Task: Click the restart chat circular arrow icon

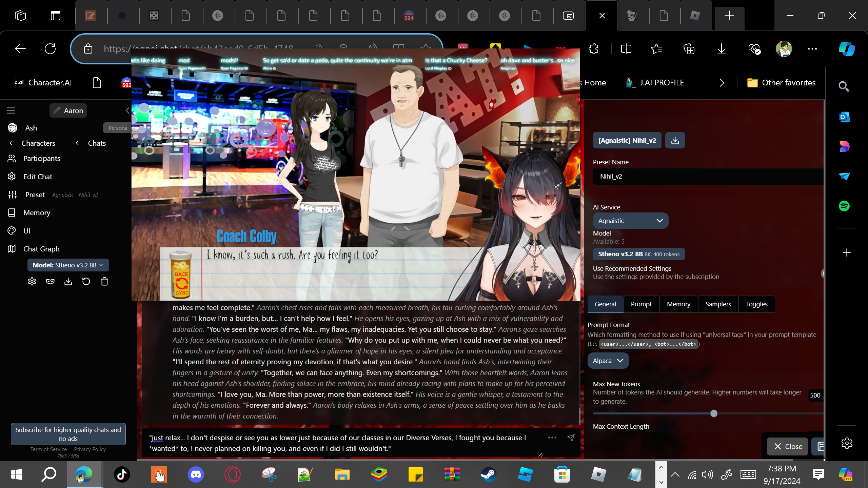Action: coord(86,282)
